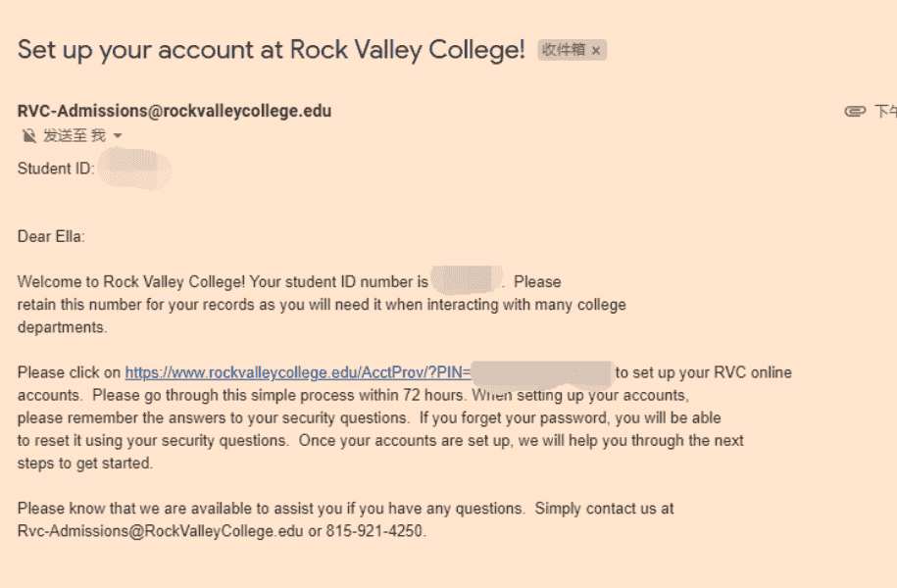Click the phone number 815-921-4250

(x=374, y=531)
